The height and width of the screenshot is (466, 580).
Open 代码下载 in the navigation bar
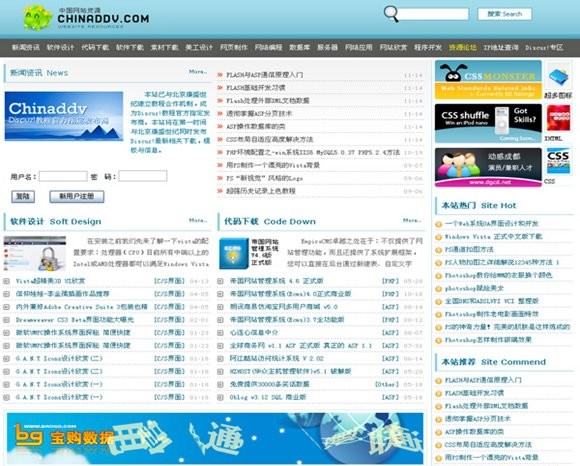[x=95, y=47]
